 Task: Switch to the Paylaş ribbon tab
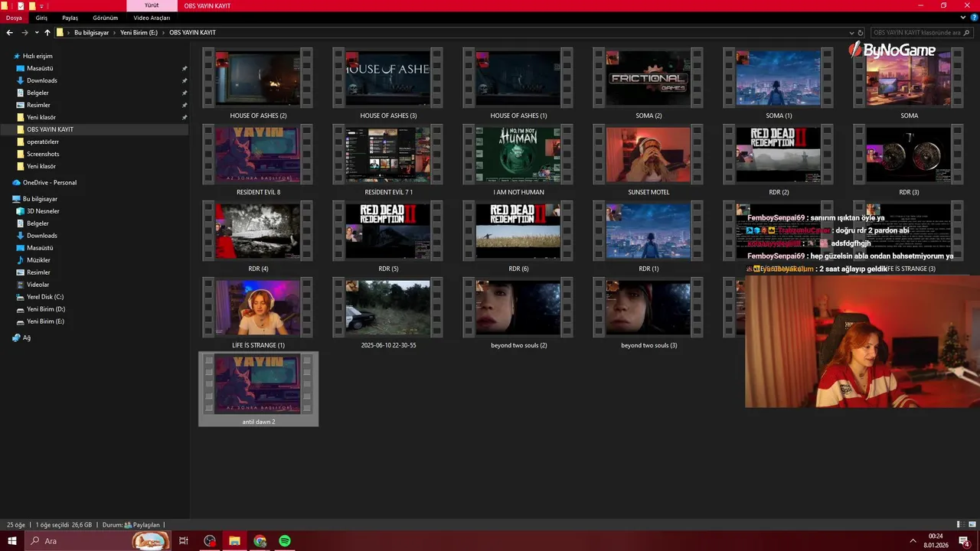[70, 18]
